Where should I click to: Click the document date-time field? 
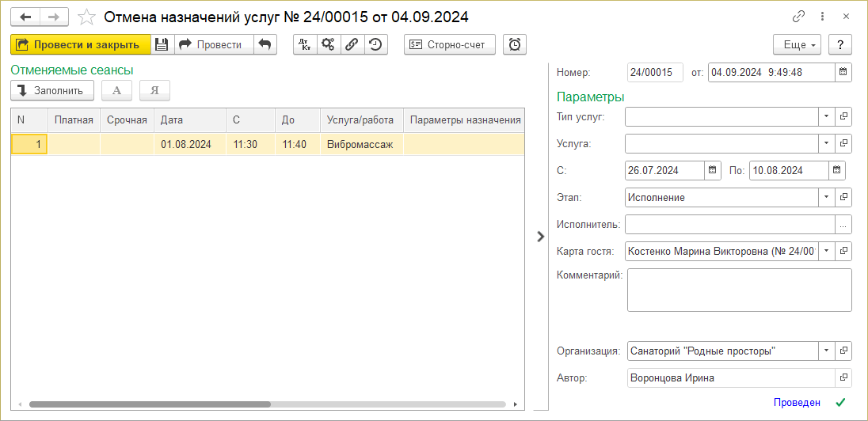click(x=771, y=73)
